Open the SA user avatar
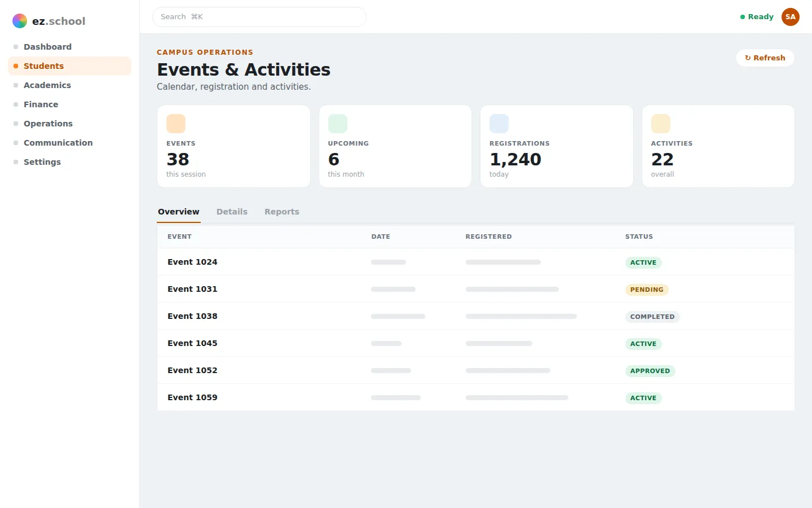 pyautogui.click(x=791, y=17)
